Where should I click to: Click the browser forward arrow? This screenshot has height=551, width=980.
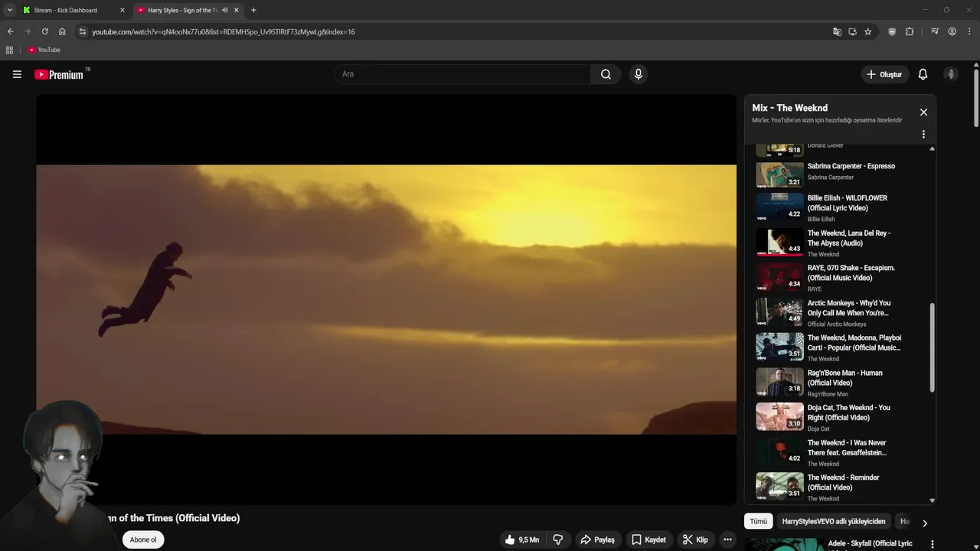28,31
